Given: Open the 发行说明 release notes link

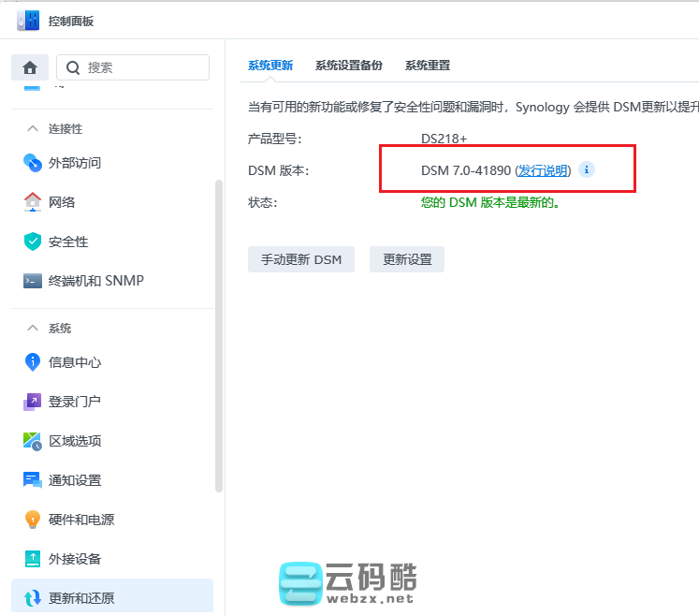Looking at the screenshot, I should (x=543, y=170).
